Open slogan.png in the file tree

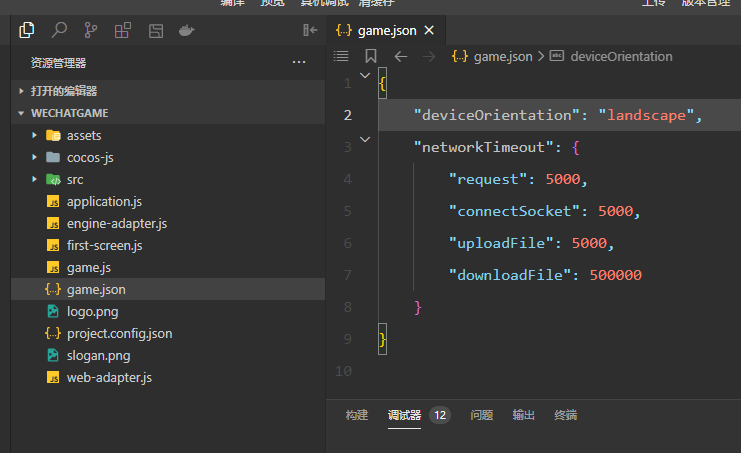[168, 355]
